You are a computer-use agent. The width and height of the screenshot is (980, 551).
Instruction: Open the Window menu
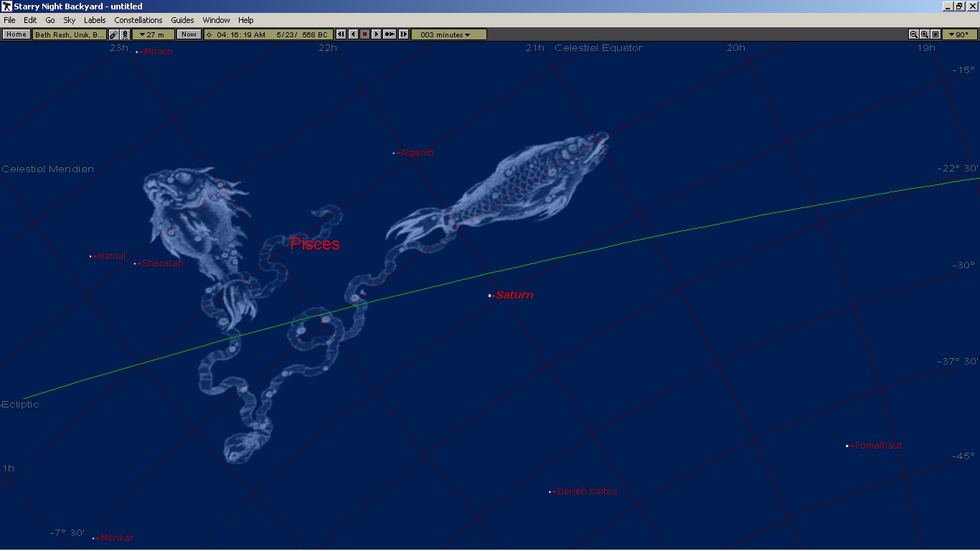(216, 20)
